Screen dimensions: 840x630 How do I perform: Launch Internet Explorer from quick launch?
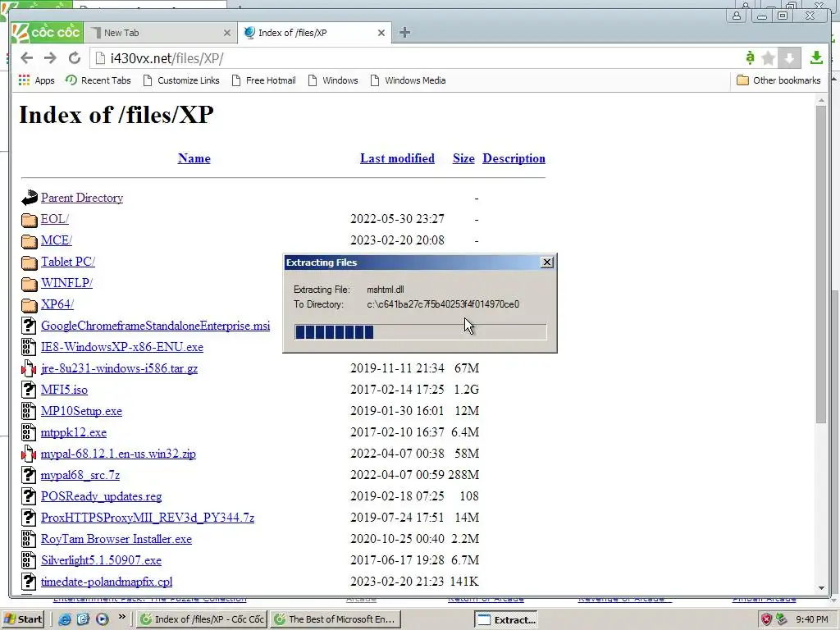click(65, 619)
